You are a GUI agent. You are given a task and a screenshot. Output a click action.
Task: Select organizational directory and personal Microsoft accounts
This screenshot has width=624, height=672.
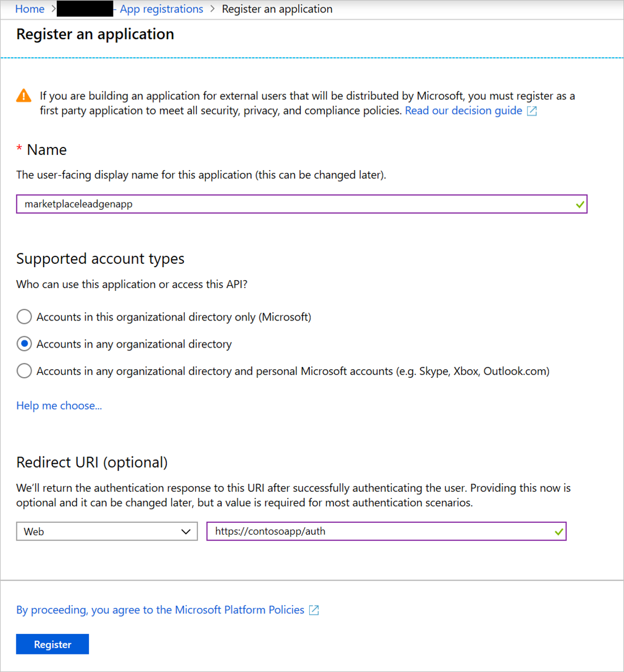pyautogui.click(x=24, y=371)
